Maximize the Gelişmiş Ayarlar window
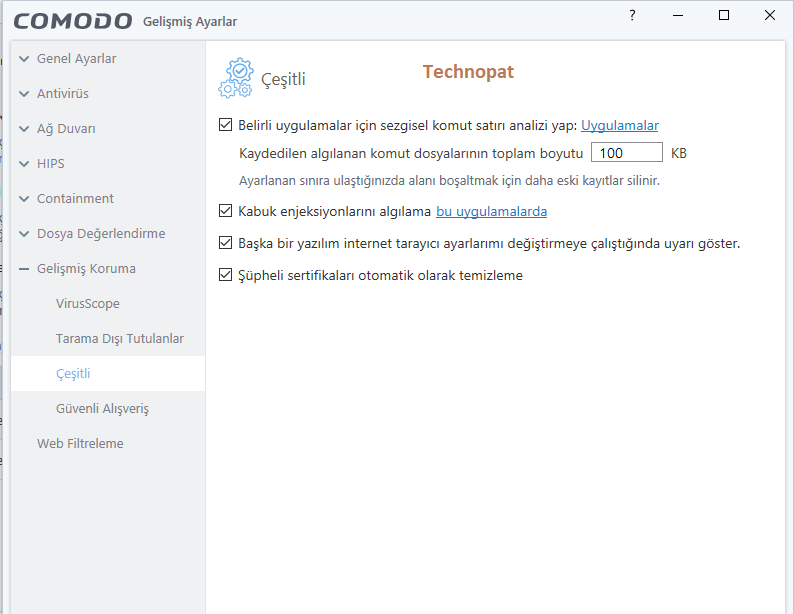This screenshot has width=794, height=614. pyautogui.click(x=724, y=15)
